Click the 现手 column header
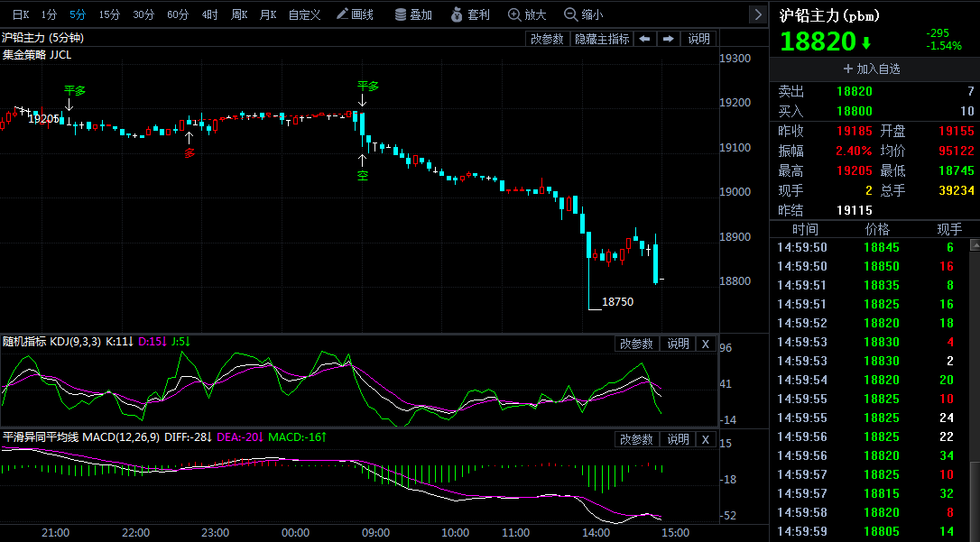The height and width of the screenshot is (542, 980). 949,229
